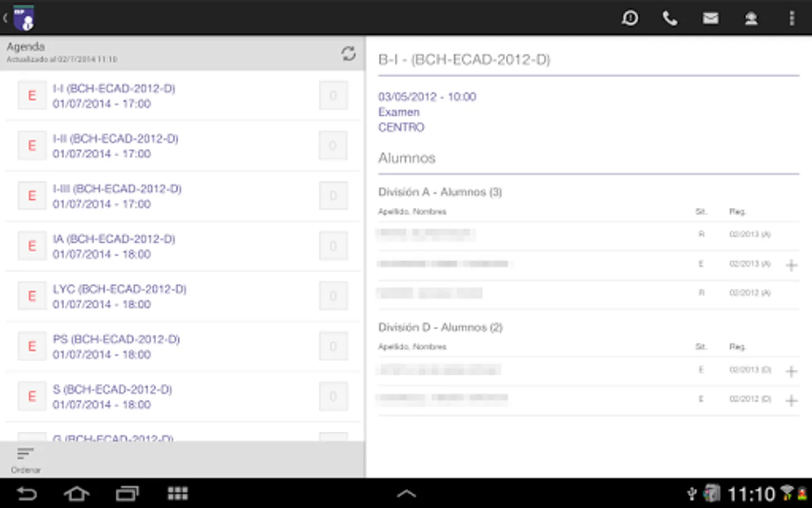Tap the phone call icon
The height and width of the screenshot is (508, 812).
click(x=670, y=19)
